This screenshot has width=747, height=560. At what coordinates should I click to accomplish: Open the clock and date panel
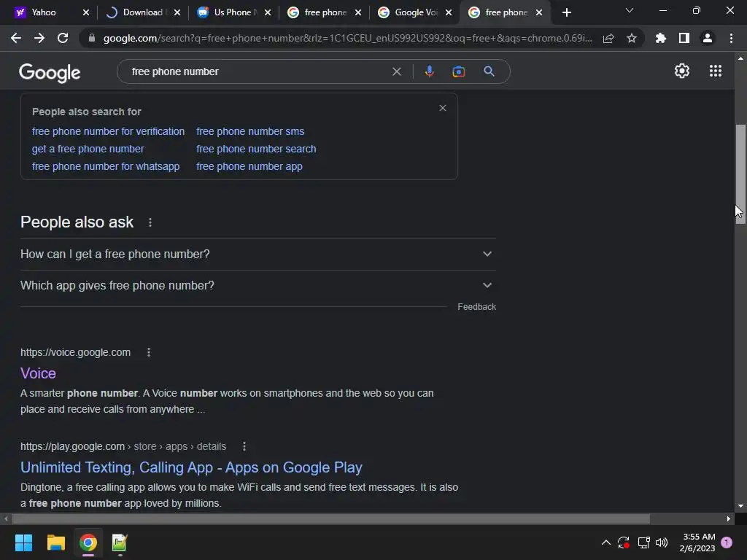(697, 542)
